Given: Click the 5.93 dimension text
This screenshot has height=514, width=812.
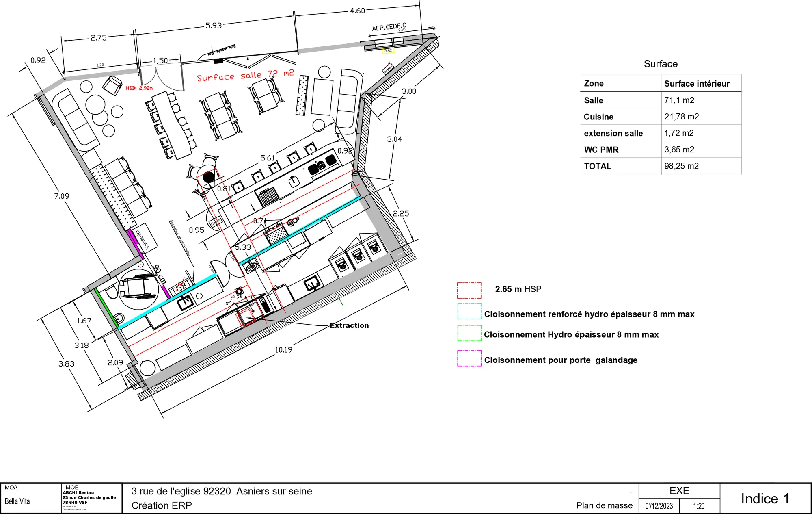Looking at the screenshot, I should [214, 26].
